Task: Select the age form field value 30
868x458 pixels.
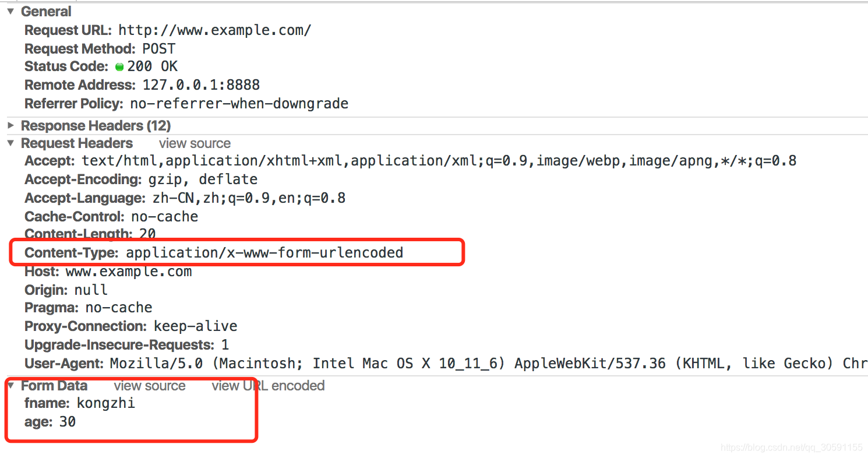Action: (x=68, y=421)
